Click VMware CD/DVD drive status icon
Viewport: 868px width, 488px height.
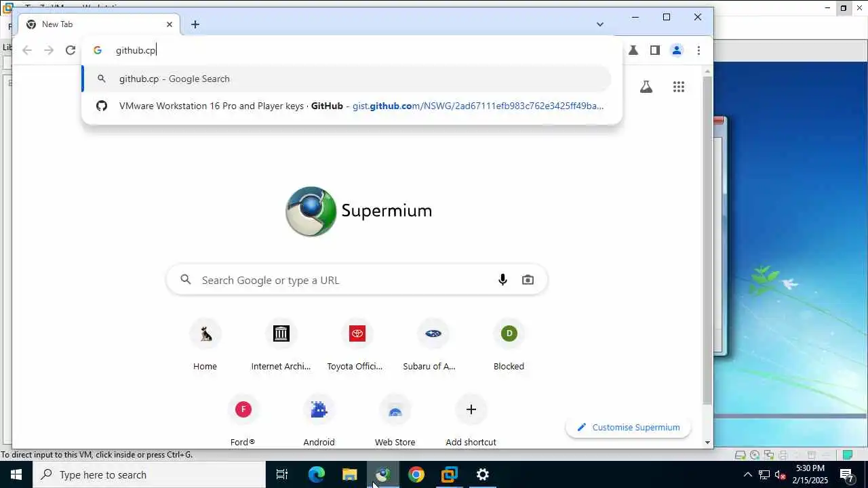point(755,455)
